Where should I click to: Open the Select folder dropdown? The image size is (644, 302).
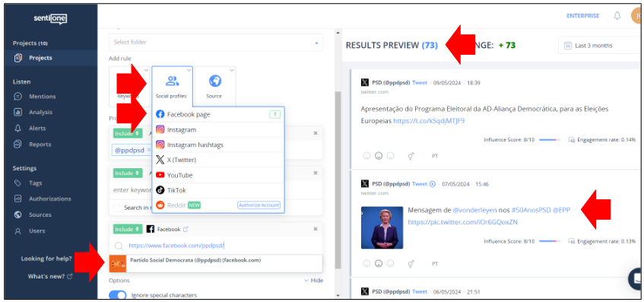(x=216, y=43)
